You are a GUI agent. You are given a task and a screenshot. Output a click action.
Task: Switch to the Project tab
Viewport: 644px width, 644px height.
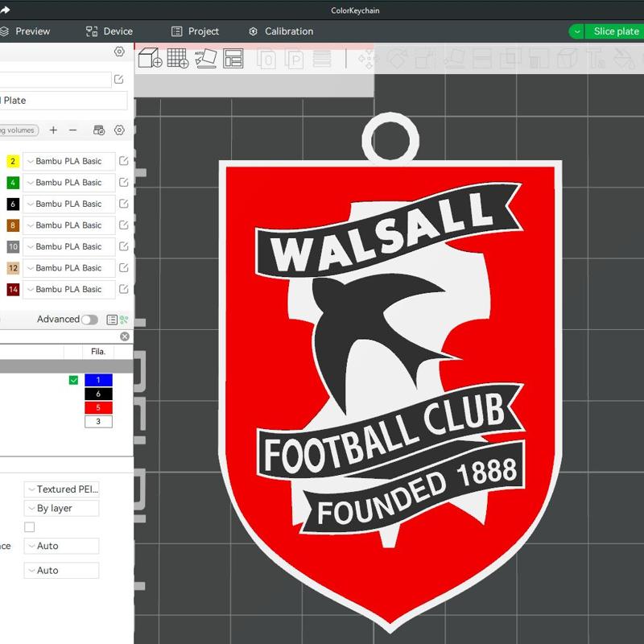[x=195, y=31]
